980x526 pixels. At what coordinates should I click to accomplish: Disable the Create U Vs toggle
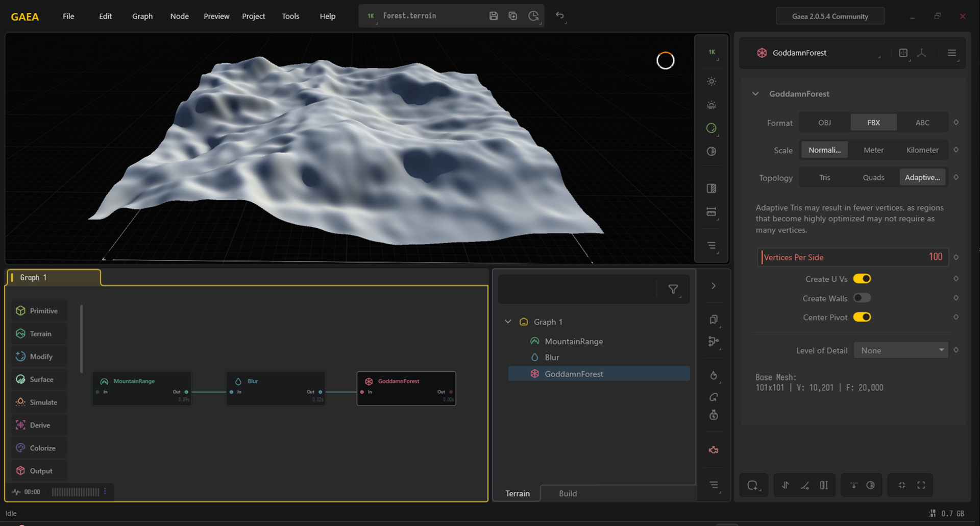coord(862,279)
